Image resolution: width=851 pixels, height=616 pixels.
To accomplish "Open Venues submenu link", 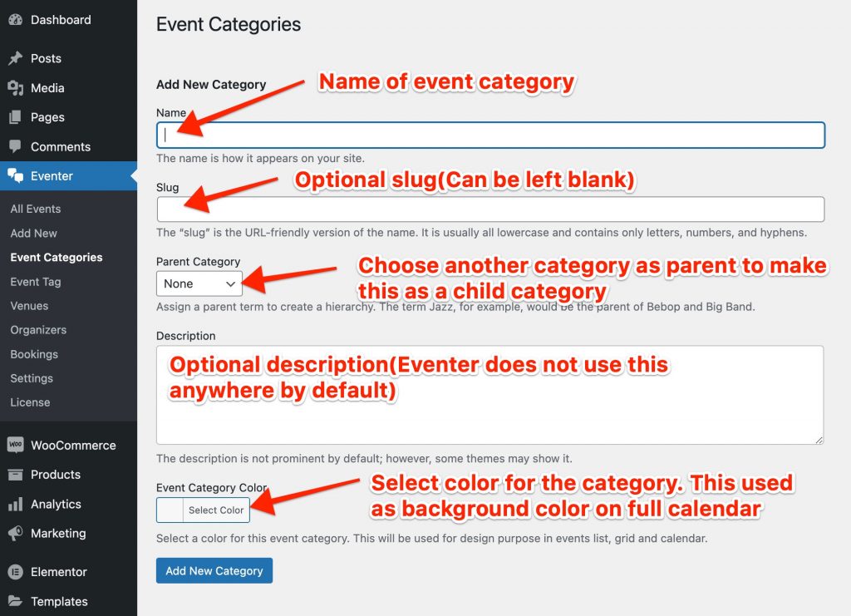I will tap(29, 306).
